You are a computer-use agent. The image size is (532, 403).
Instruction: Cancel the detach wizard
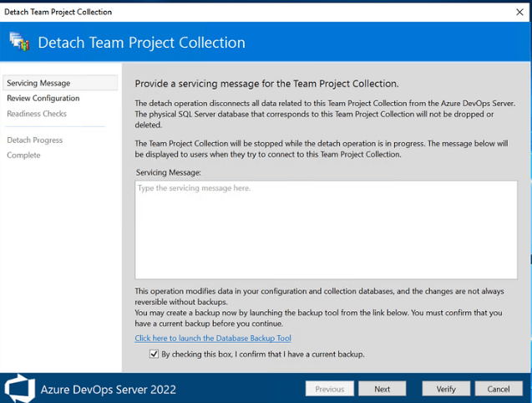(499, 389)
